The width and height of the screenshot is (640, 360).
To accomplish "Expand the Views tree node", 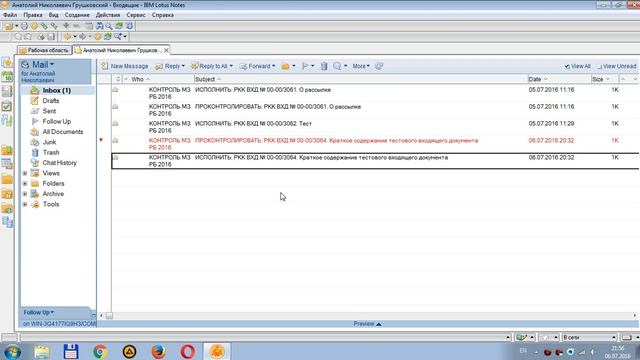I will [25, 173].
